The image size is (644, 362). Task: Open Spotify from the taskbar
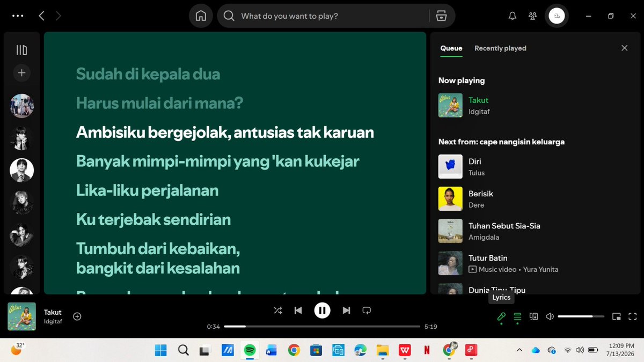249,350
